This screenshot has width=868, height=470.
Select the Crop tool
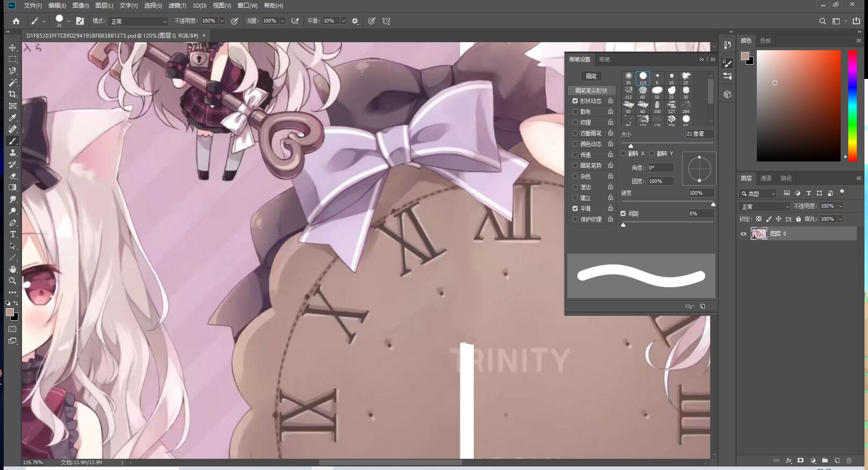[13, 94]
